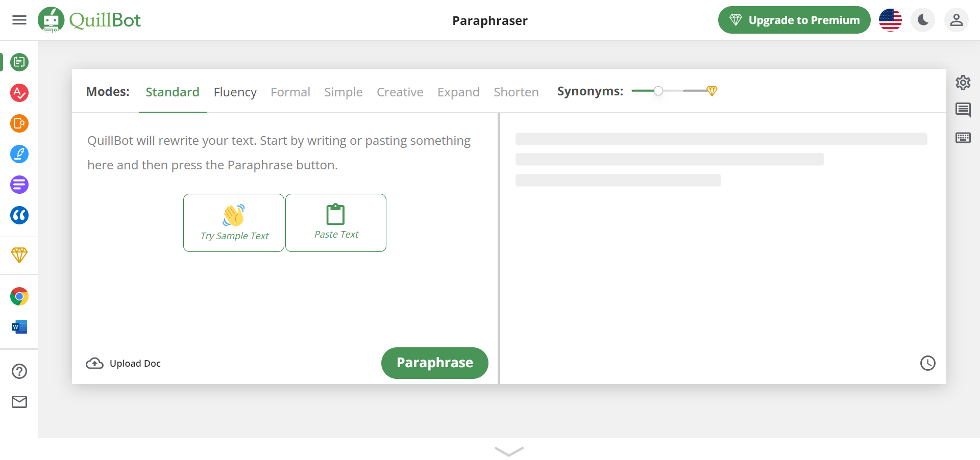This screenshot has height=460, width=980.
Task: Open the user account profile icon
Action: (957, 20)
